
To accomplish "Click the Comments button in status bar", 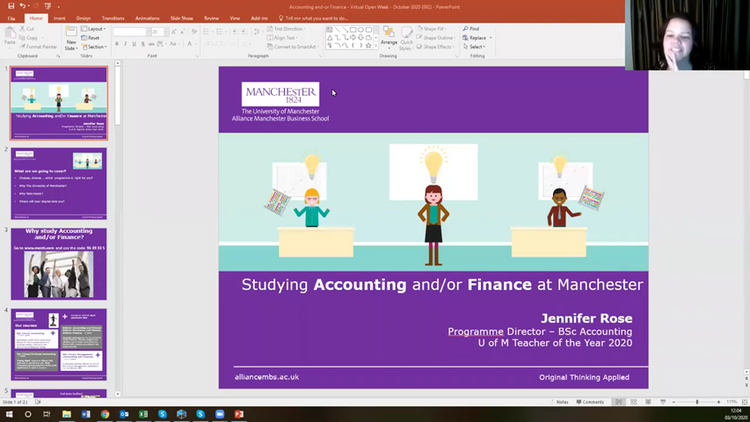I will pyautogui.click(x=591, y=401).
